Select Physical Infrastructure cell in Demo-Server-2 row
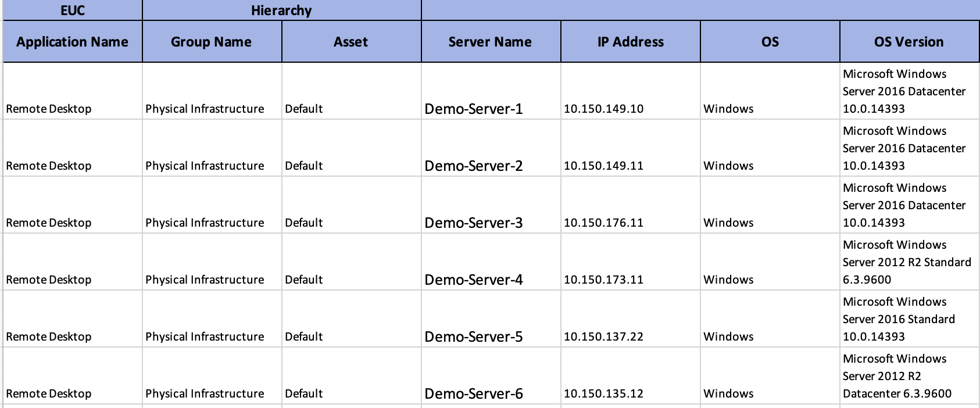Screen dimensions: 980x408 [x=205, y=166]
